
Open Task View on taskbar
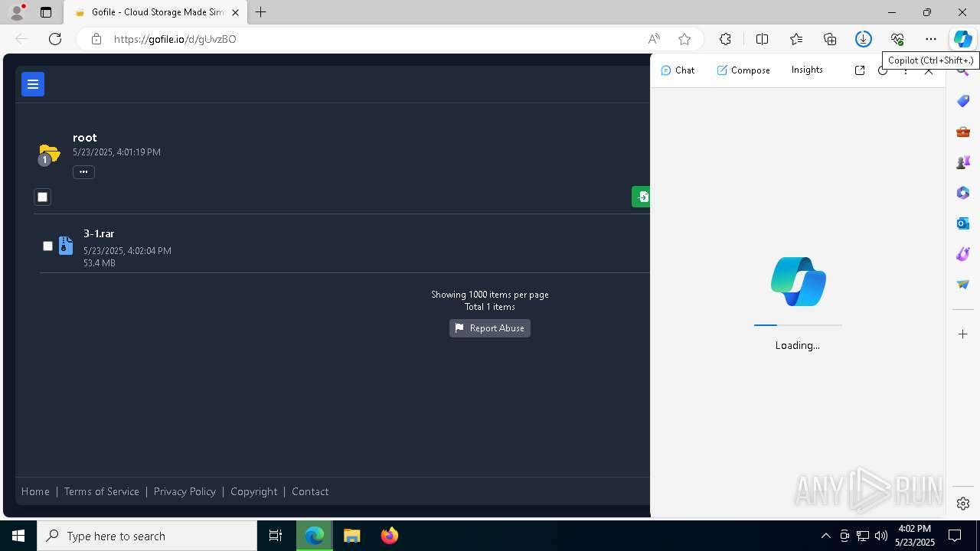(276, 536)
